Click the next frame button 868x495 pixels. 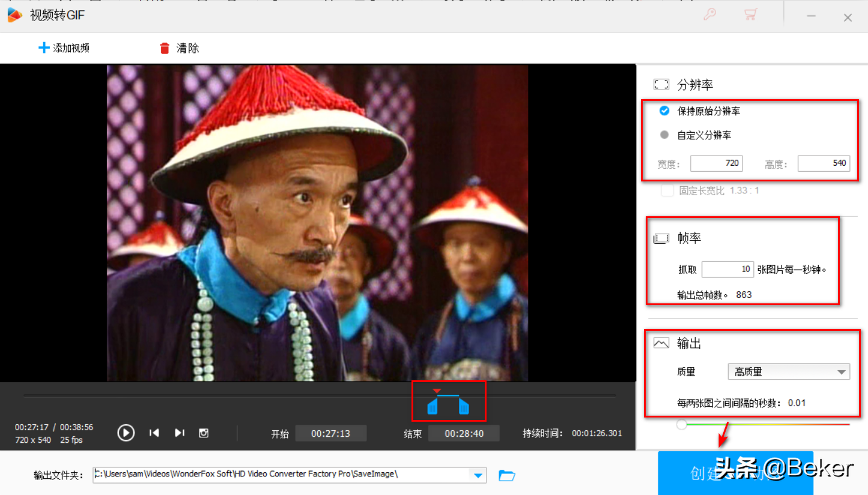tap(179, 433)
